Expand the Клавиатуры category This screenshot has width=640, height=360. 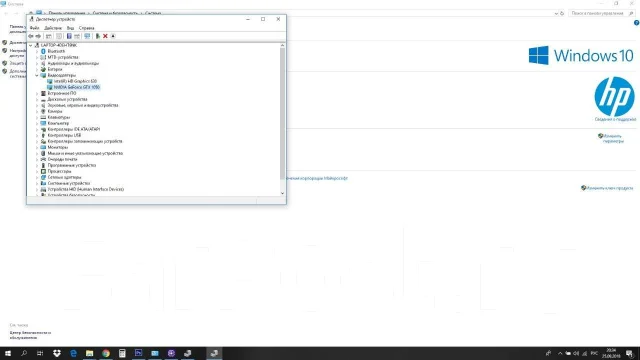pyautogui.click(x=37, y=117)
